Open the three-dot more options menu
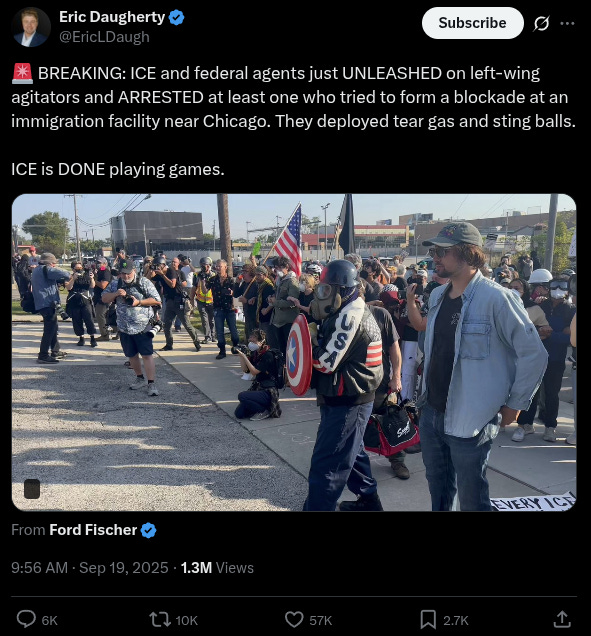Viewport: 591px width, 636px height. 567,24
